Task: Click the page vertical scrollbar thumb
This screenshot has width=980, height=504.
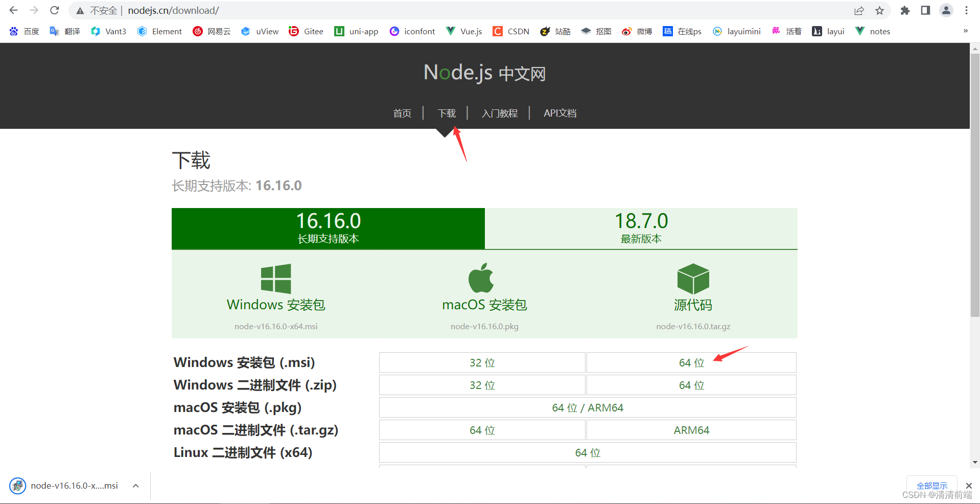Action: 975,185
